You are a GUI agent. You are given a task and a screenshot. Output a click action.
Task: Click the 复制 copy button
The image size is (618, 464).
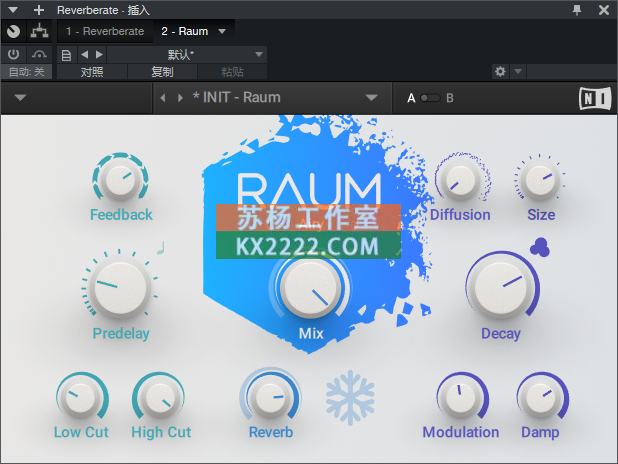[x=162, y=72]
